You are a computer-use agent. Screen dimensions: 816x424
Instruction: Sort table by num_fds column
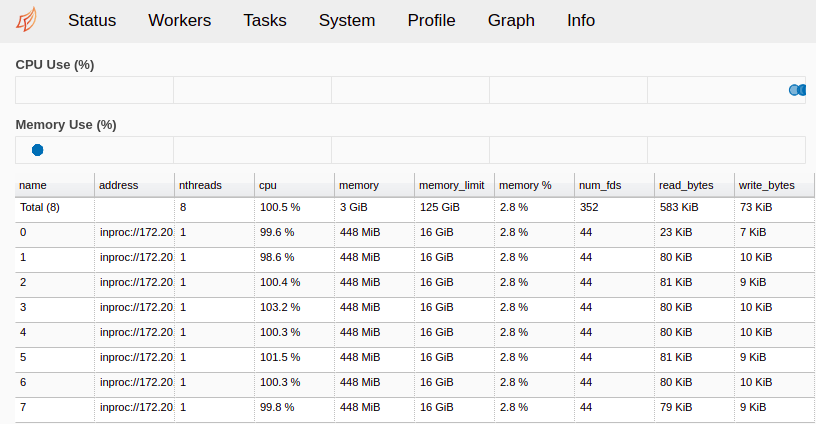600,185
